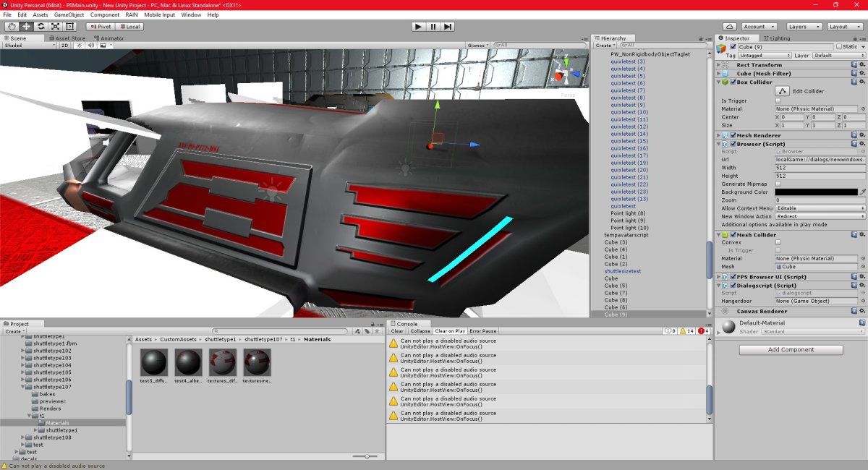Screen dimensions: 868x470
Task: Click the Step frame button
Action: point(448,27)
